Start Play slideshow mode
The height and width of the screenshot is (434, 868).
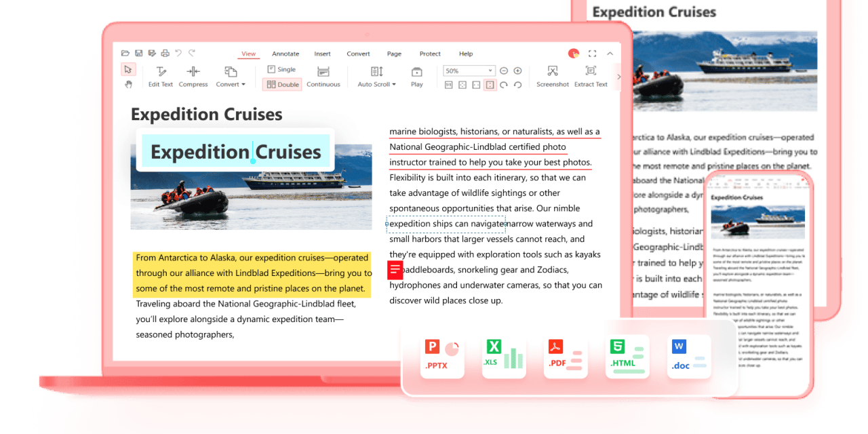[416, 76]
